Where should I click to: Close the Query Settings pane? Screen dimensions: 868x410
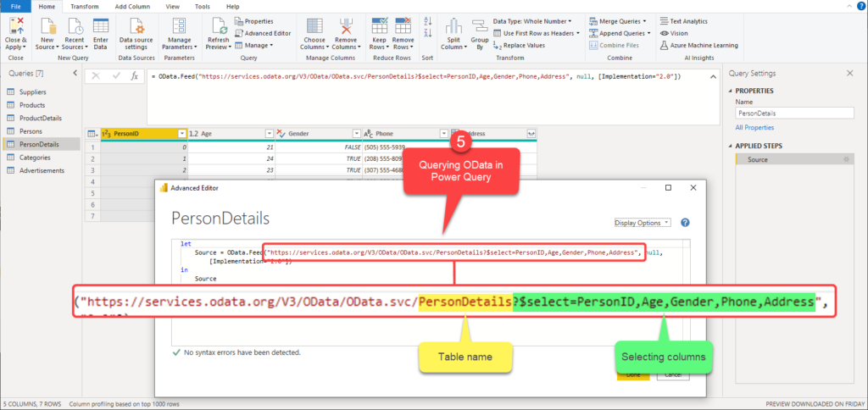[x=850, y=73]
